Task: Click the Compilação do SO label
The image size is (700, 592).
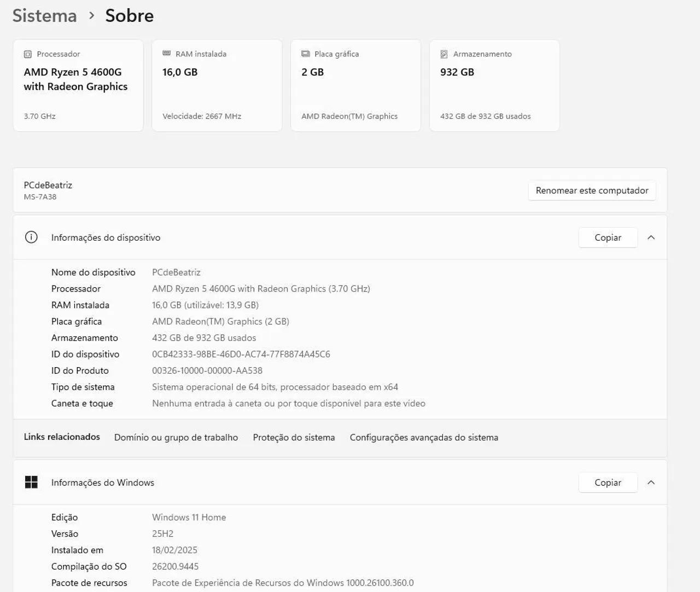Action: 89,567
